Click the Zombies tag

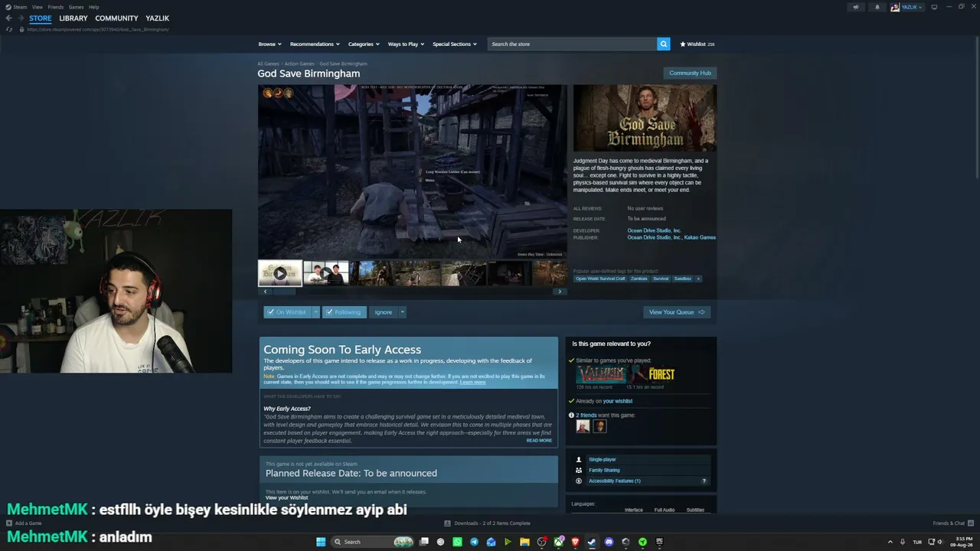639,279
